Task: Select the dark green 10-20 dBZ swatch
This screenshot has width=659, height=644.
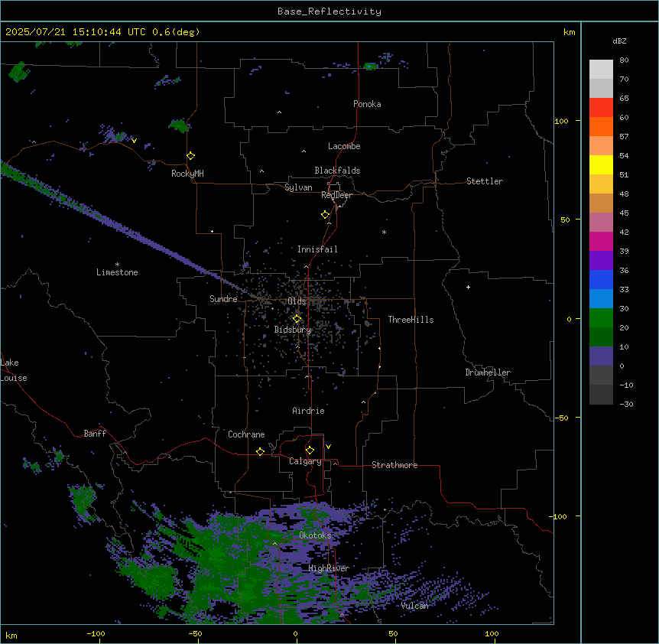Action: point(601,337)
